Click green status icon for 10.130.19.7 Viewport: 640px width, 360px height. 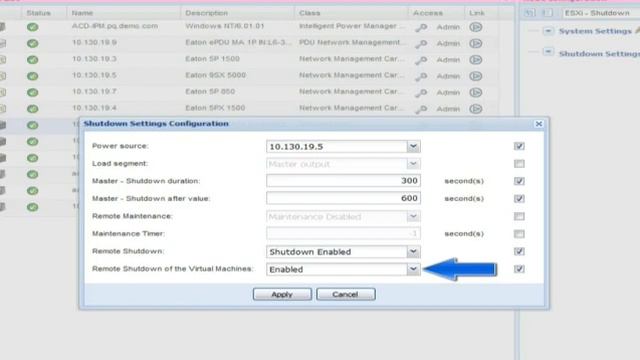(x=33, y=92)
